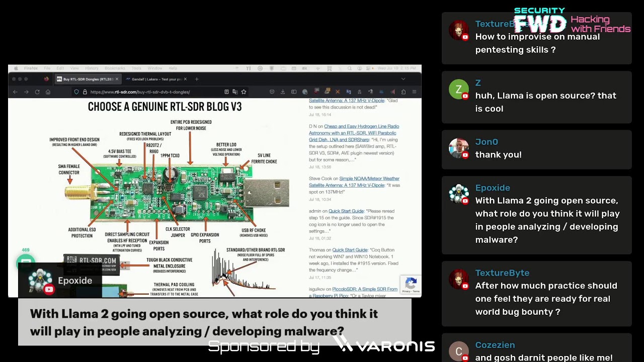Switch to the Gandalf Lakera tab
This screenshot has width=644, height=362.
coord(156,79)
